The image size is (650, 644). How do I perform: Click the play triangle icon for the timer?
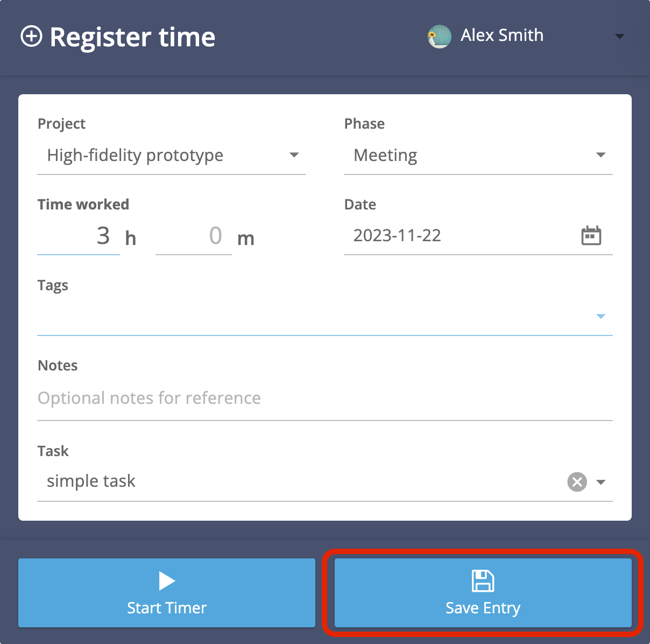point(167,581)
